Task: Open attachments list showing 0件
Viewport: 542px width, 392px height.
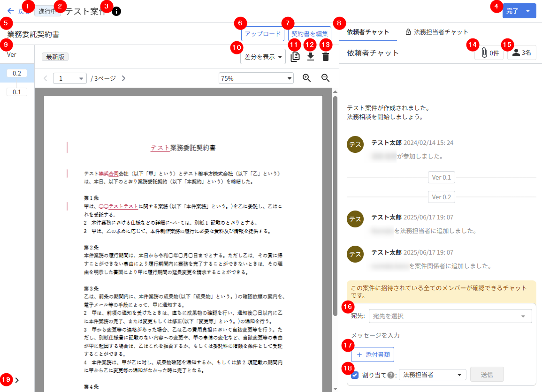Action: click(x=489, y=53)
